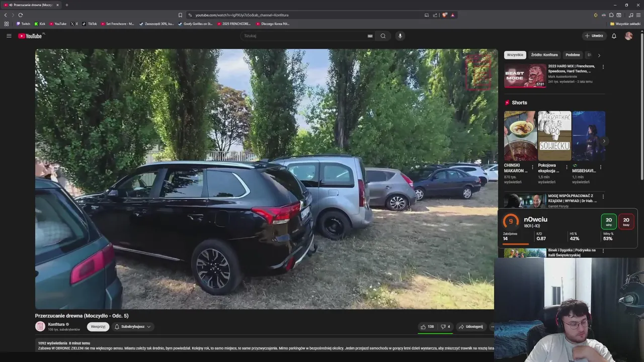Open the music note playlist icon

click(631, 15)
